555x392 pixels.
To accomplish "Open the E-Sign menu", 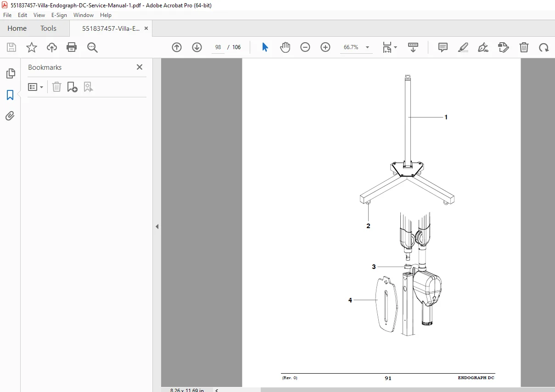I will point(59,15).
